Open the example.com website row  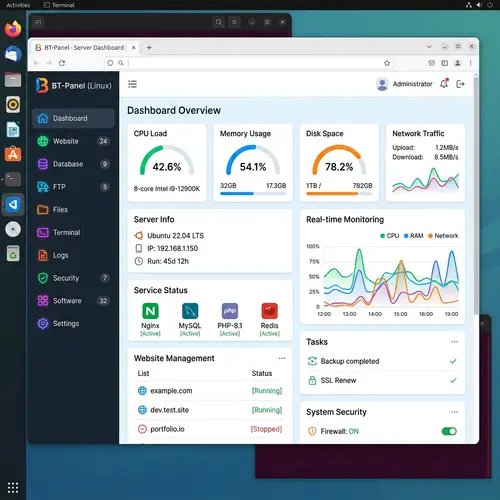click(210, 391)
